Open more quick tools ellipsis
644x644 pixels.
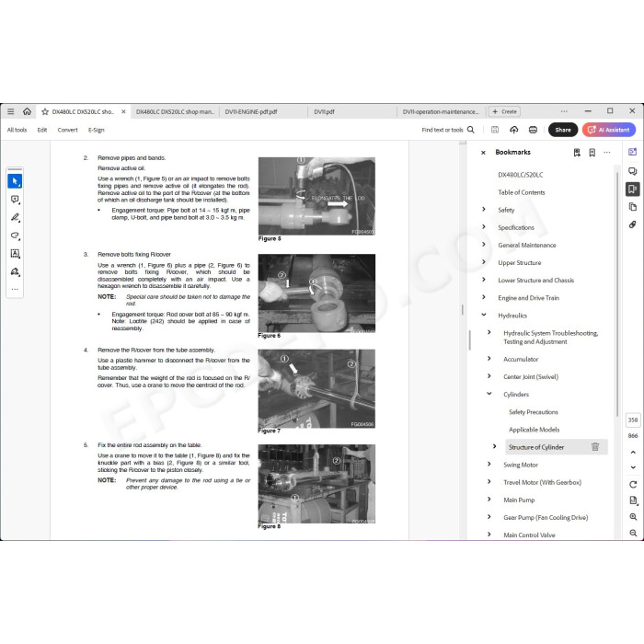click(15, 289)
